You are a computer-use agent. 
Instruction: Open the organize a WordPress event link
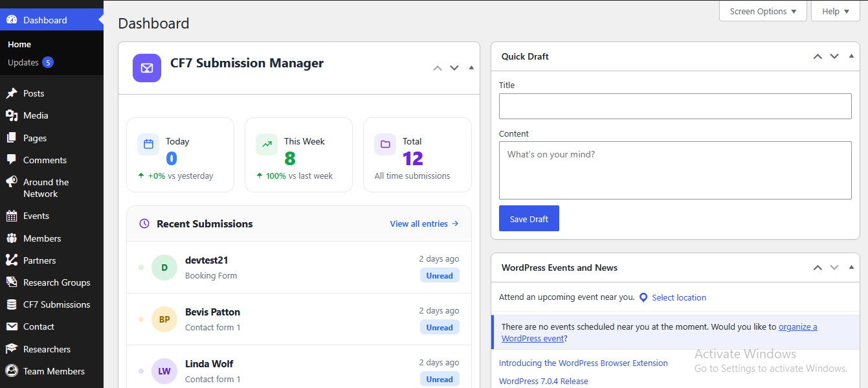660,333
